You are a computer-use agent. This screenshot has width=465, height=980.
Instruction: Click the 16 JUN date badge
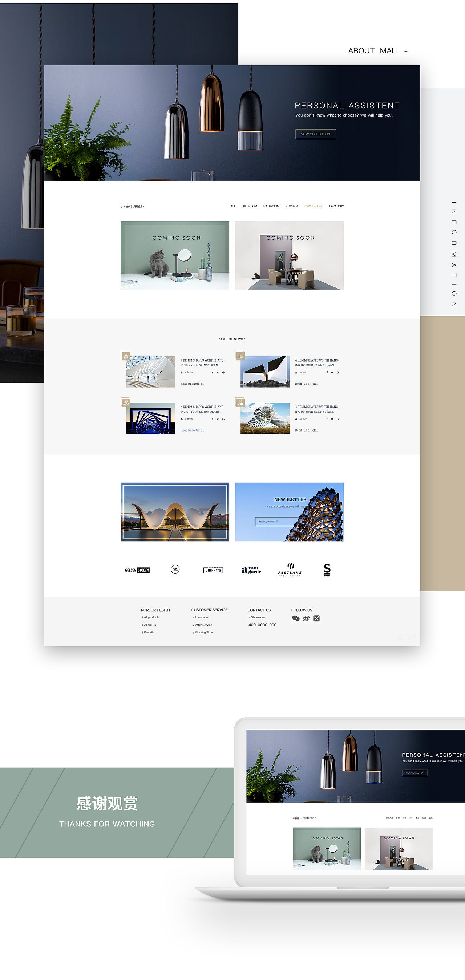coord(240,402)
